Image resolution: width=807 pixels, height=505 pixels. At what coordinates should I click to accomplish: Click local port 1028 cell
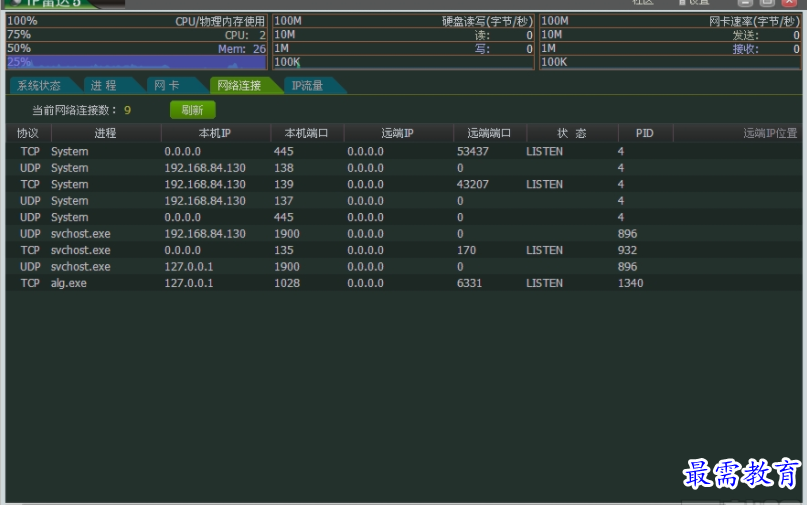pos(287,283)
